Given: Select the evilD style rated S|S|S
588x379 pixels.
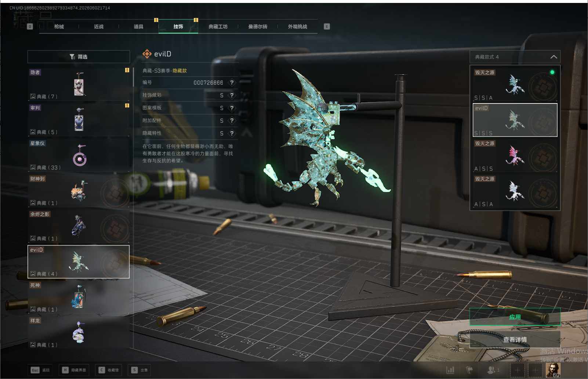Looking at the screenshot, I should pyautogui.click(x=515, y=120).
